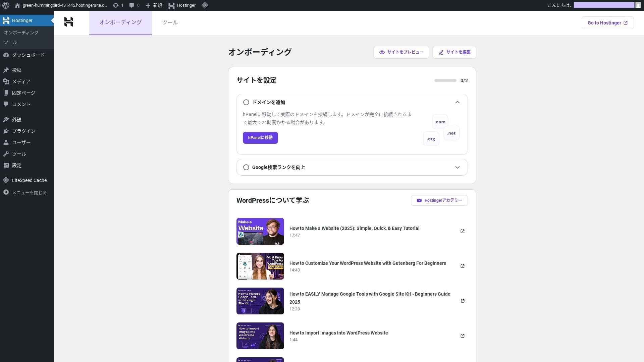
Task: Mark ドメインを追加 step circle as done
Action: pyautogui.click(x=246, y=103)
